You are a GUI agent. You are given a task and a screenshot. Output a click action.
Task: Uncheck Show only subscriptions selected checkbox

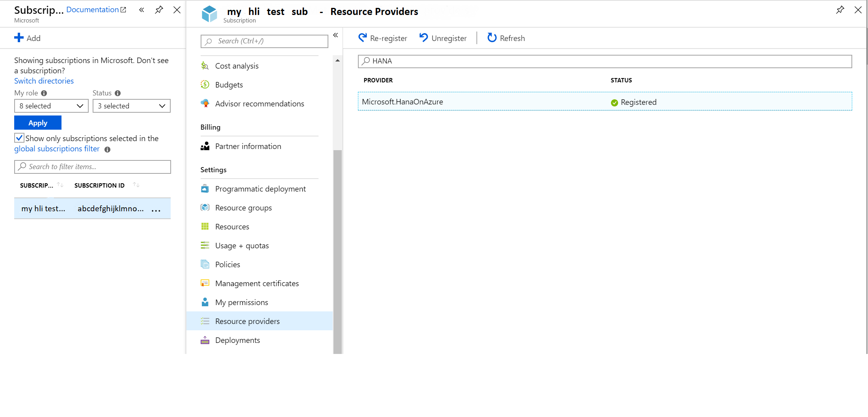coord(19,138)
